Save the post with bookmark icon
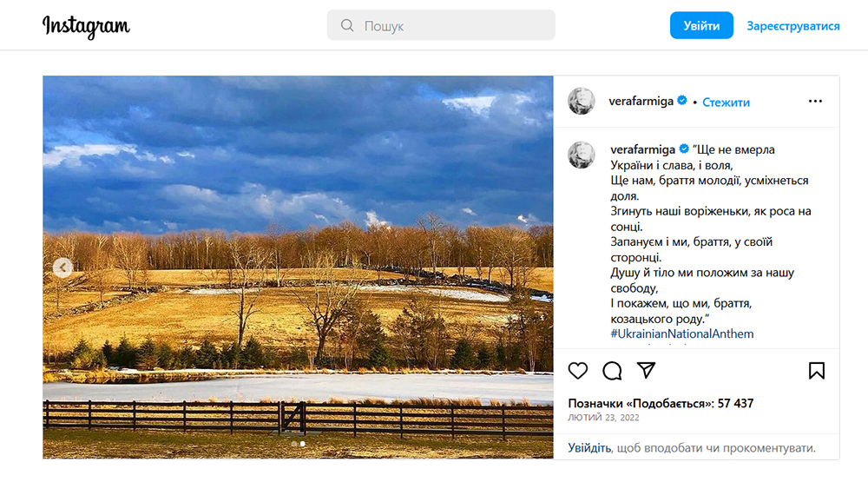This screenshot has height=482, width=868. (816, 371)
